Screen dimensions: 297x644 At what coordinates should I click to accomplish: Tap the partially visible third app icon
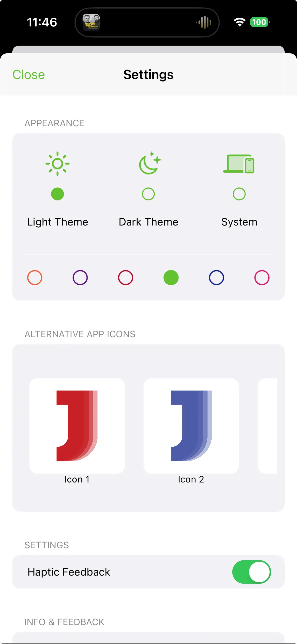pyautogui.click(x=268, y=426)
